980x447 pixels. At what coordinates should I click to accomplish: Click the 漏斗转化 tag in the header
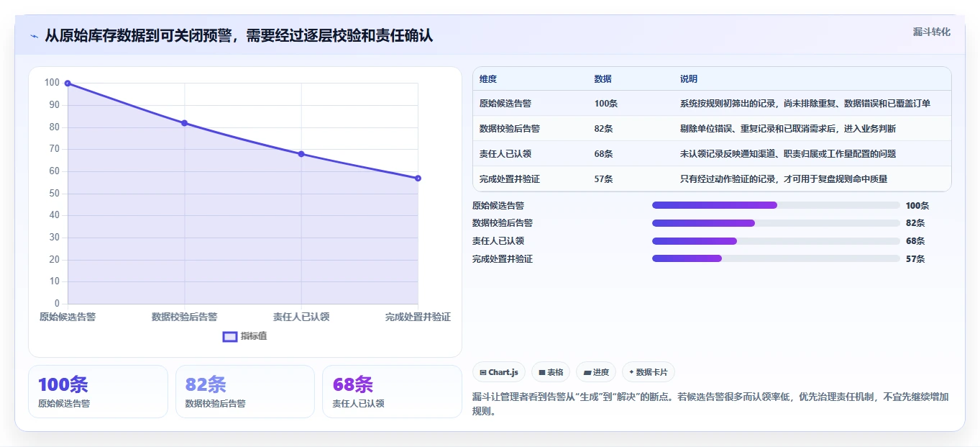tap(932, 32)
